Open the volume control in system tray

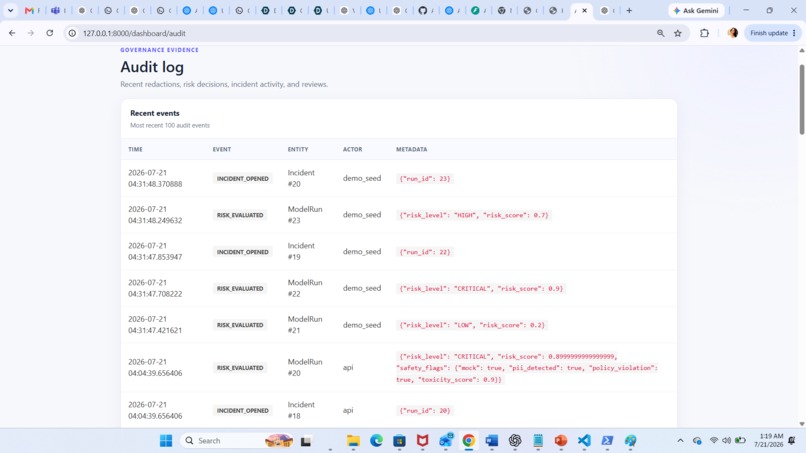pyautogui.click(x=726, y=441)
